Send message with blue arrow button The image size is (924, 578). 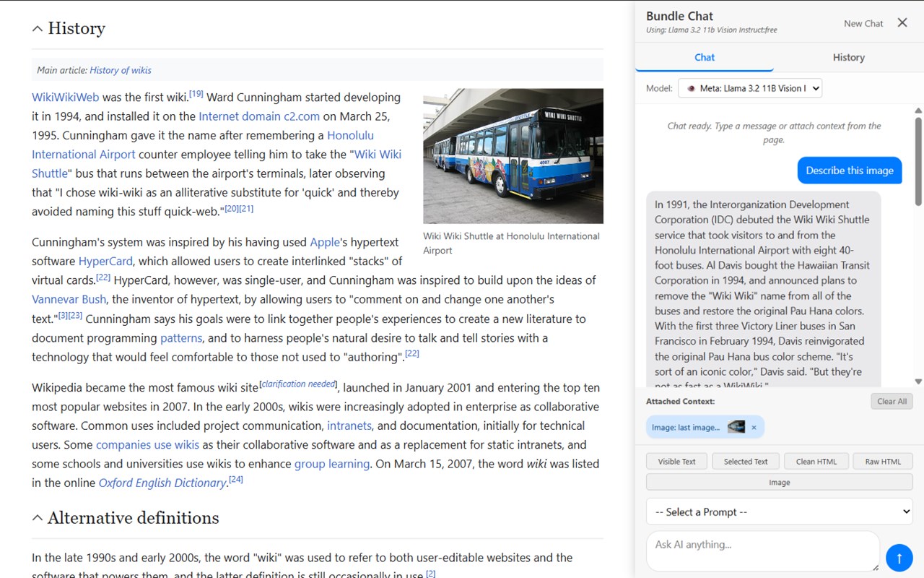point(899,558)
